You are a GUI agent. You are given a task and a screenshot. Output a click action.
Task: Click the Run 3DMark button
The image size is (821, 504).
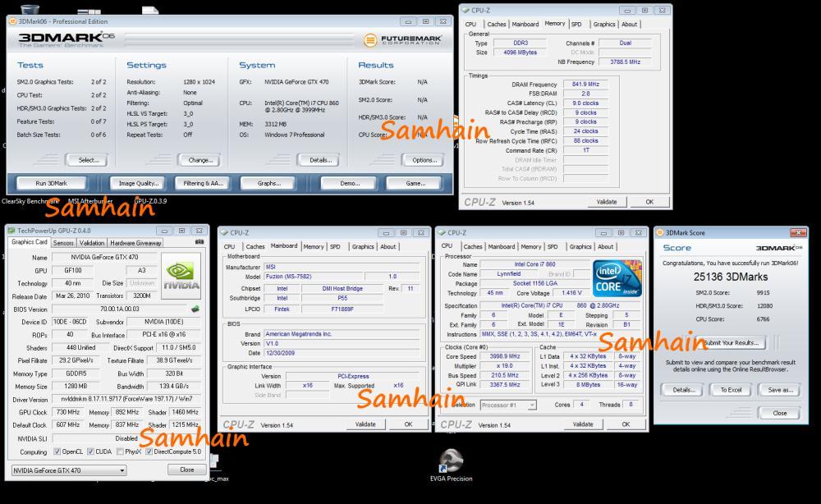(51, 183)
